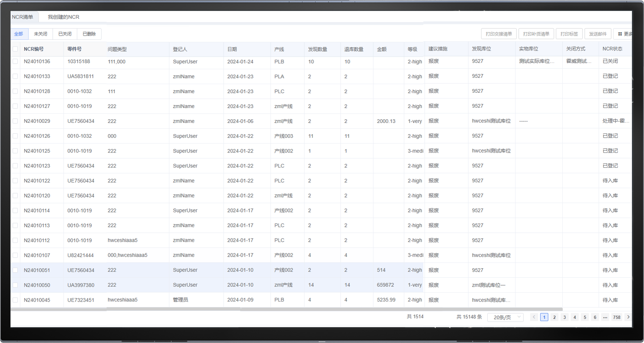Go to page 2 in pagination
Screen dimensions: 644x343
[554, 317]
